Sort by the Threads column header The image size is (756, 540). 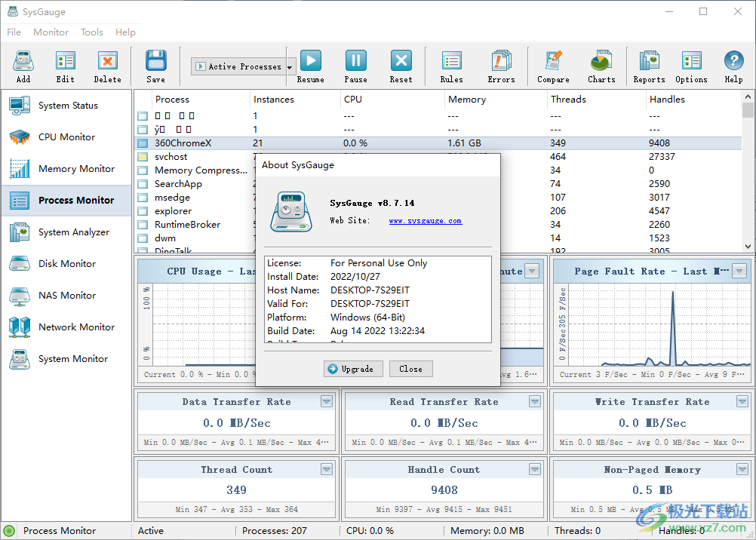596,100
